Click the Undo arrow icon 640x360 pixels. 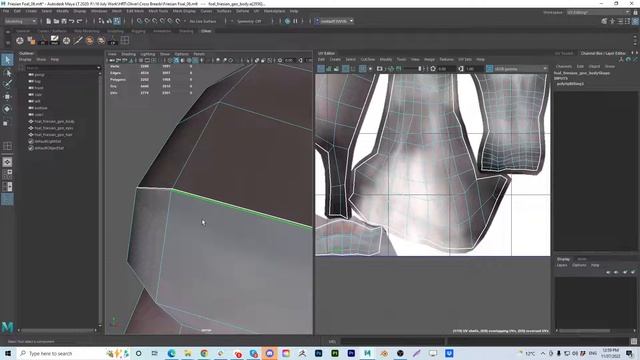click(x=72, y=21)
